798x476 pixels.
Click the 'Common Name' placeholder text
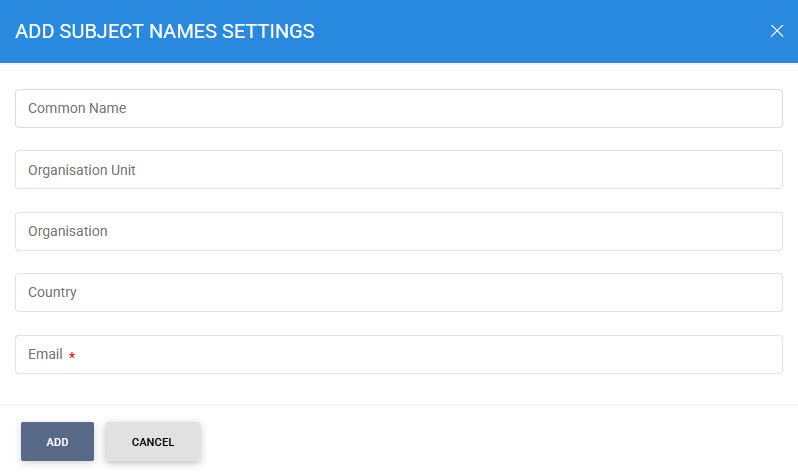point(77,108)
